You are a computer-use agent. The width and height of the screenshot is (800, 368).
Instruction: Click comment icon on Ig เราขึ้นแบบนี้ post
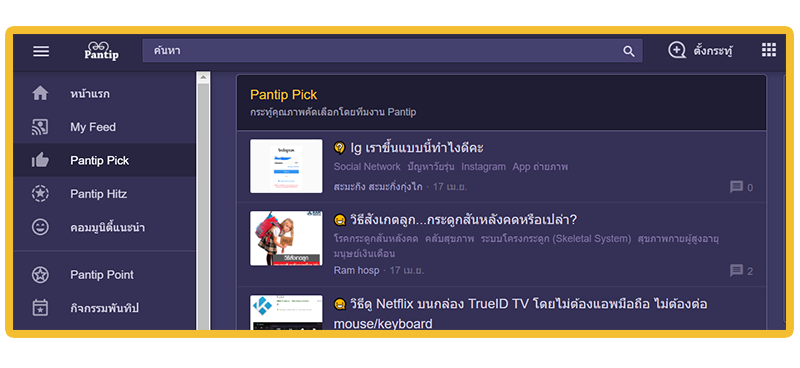click(x=736, y=187)
